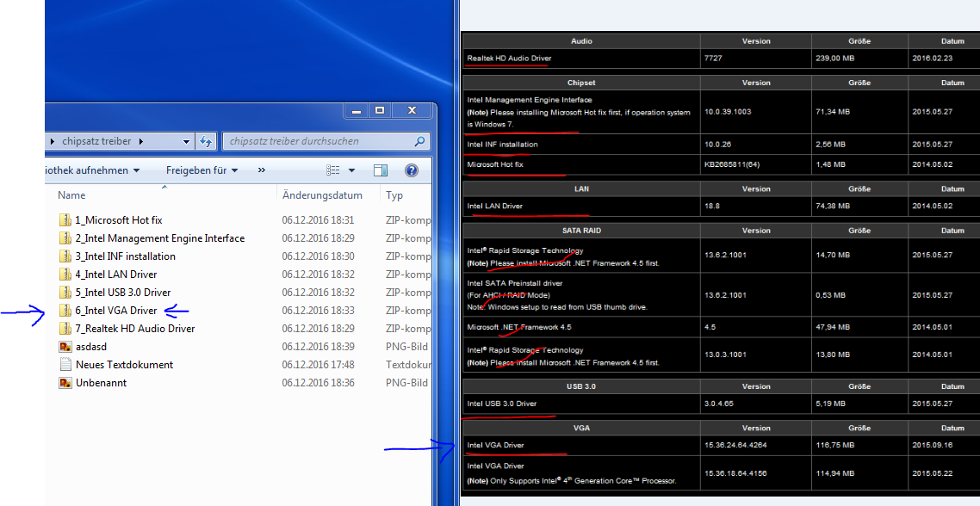This screenshot has width=980, height=506.
Task: Click Microsoft Hot fix in Chipset table
Action: pyautogui.click(x=495, y=165)
